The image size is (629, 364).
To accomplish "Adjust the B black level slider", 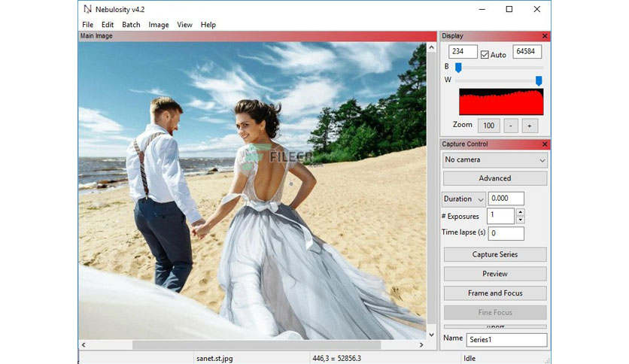I will pos(458,68).
